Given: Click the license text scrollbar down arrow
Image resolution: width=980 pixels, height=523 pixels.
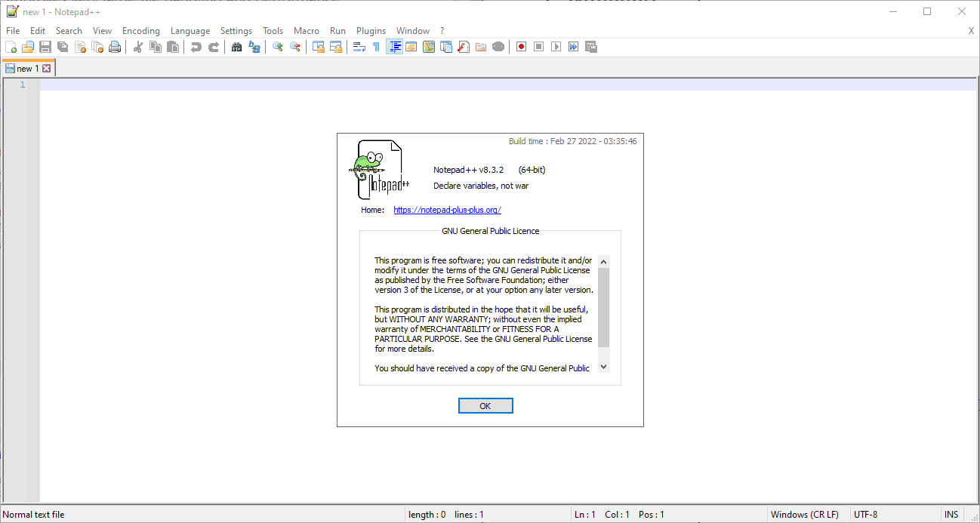Looking at the screenshot, I should 602,366.
